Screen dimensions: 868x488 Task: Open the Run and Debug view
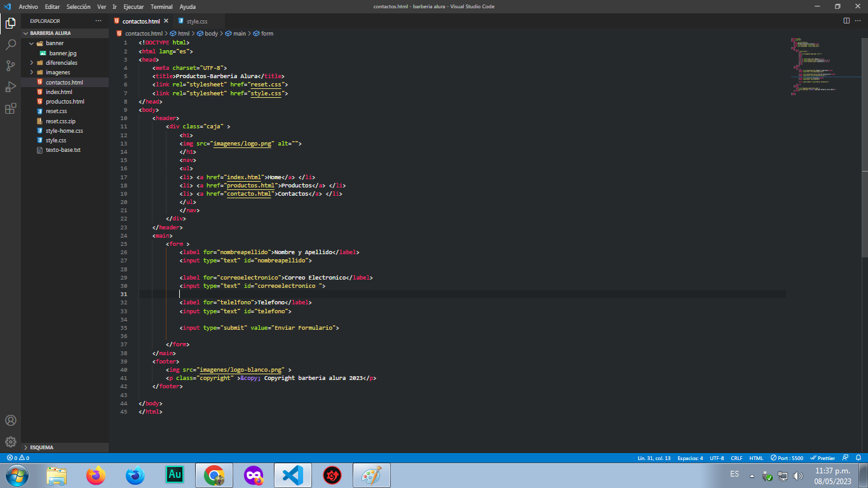pos(10,87)
